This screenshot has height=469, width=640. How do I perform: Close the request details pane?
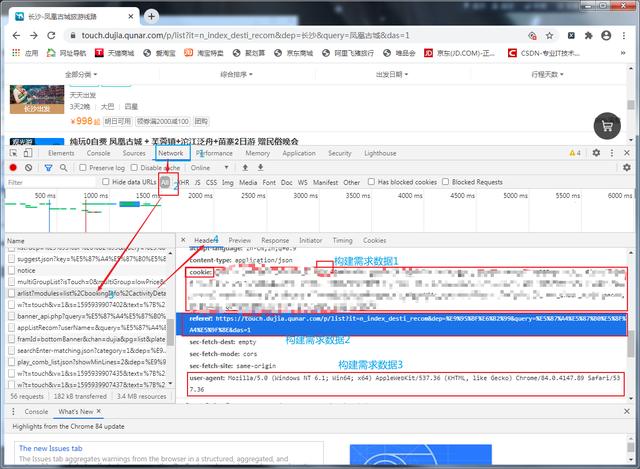coord(183,240)
